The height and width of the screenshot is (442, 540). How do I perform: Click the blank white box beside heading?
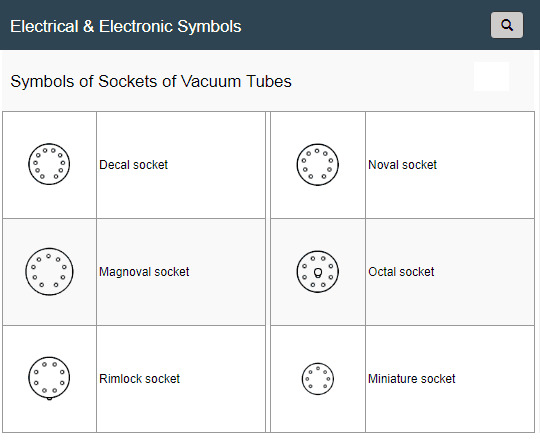click(491, 76)
